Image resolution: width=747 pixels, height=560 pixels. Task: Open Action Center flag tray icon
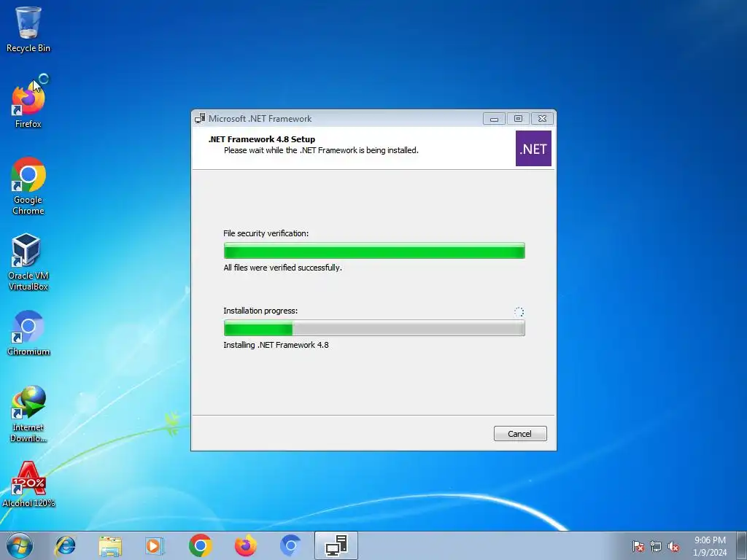coord(638,547)
